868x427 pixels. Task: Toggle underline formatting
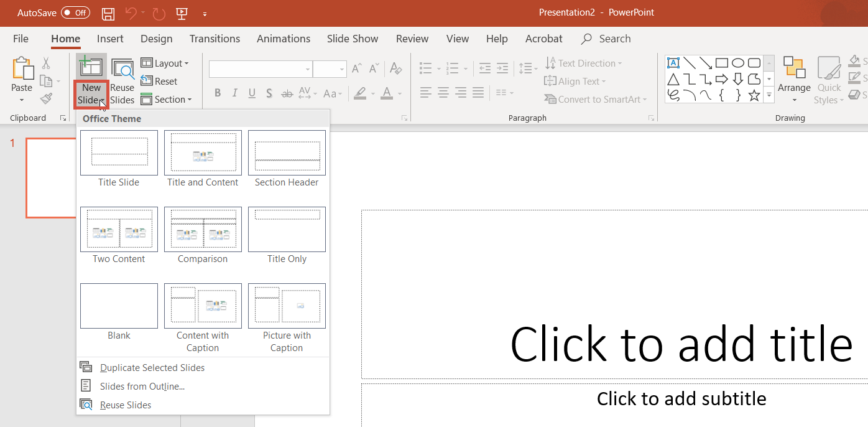pos(252,93)
